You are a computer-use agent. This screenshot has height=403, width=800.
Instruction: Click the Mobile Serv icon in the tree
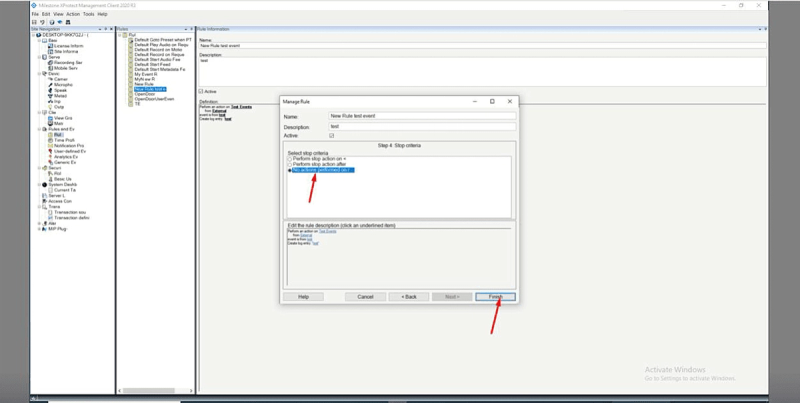pos(51,68)
